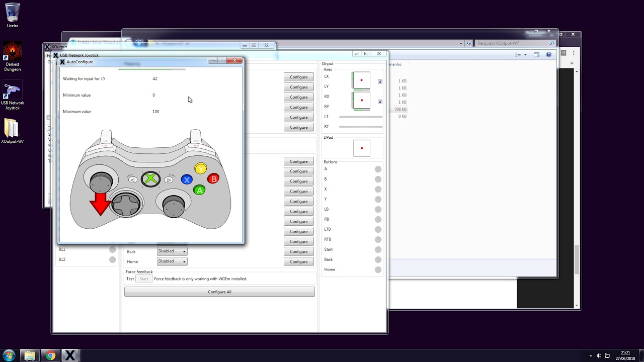Click the controller image Start arrow button
This screenshot has height=362, width=644.
click(x=169, y=179)
